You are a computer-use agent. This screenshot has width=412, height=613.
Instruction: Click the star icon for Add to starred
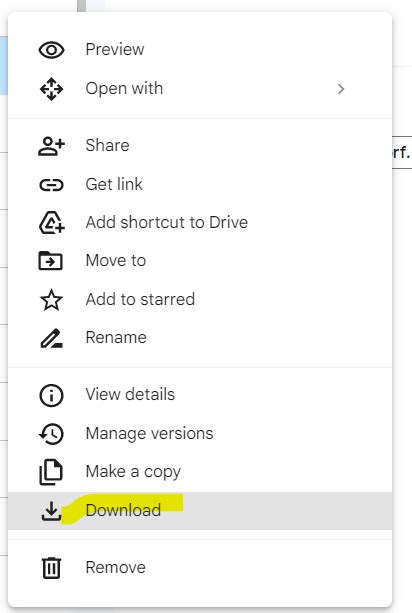point(51,300)
